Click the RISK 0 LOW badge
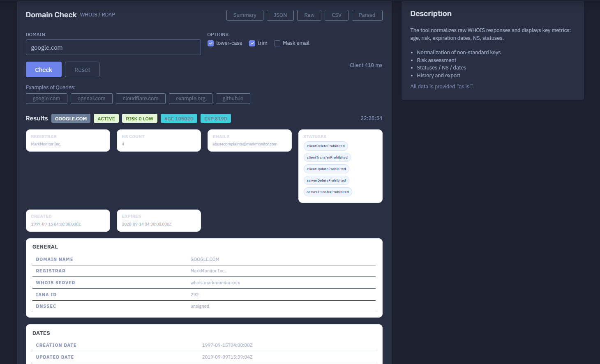This screenshot has height=364, width=600. (140, 118)
